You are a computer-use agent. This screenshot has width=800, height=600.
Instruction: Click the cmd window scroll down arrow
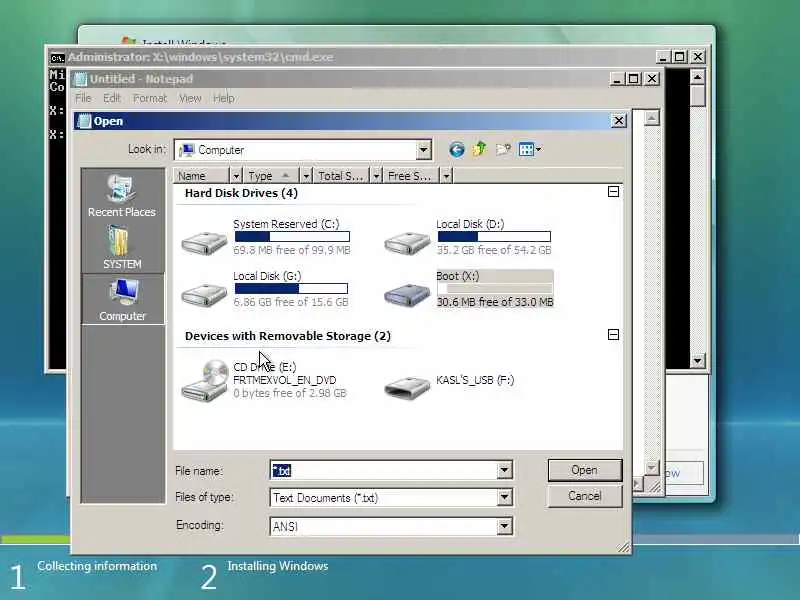(x=697, y=361)
